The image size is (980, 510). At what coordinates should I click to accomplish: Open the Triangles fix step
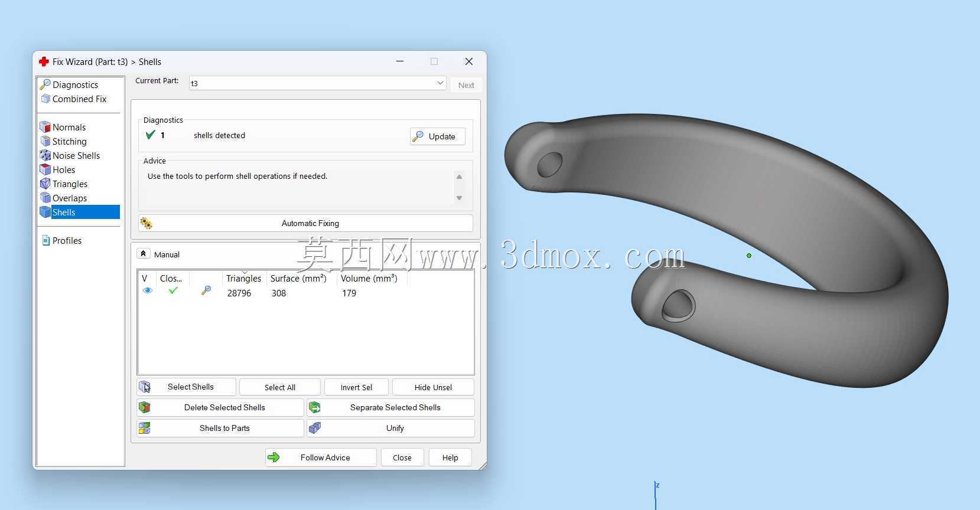coord(70,184)
